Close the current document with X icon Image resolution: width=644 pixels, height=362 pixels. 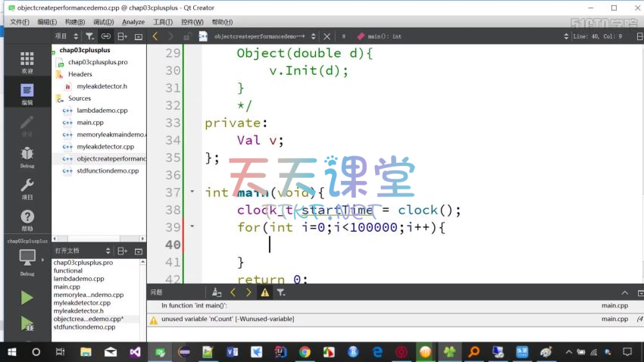click(327, 36)
